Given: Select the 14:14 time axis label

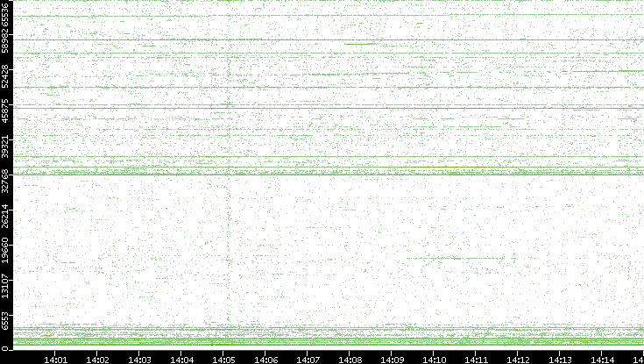Looking at the screenshot, I should pyautogui.click(x=602, y=358).
